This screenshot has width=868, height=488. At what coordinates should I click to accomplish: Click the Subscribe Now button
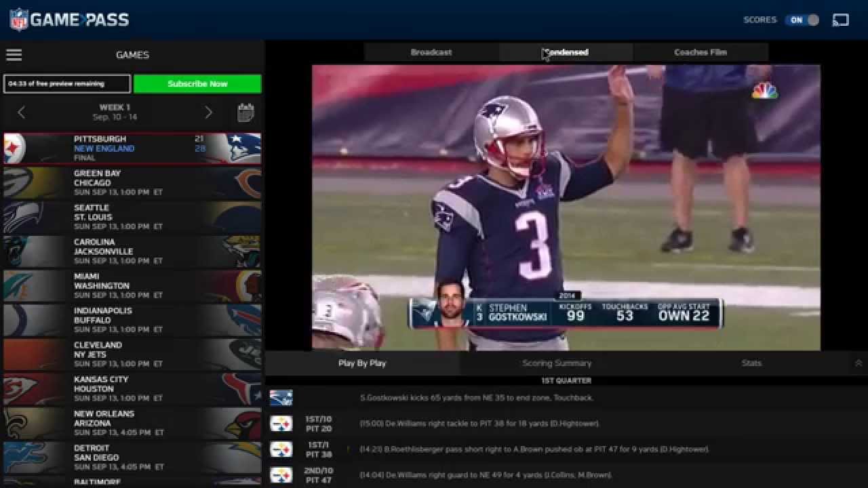click(x=197, y=84)
